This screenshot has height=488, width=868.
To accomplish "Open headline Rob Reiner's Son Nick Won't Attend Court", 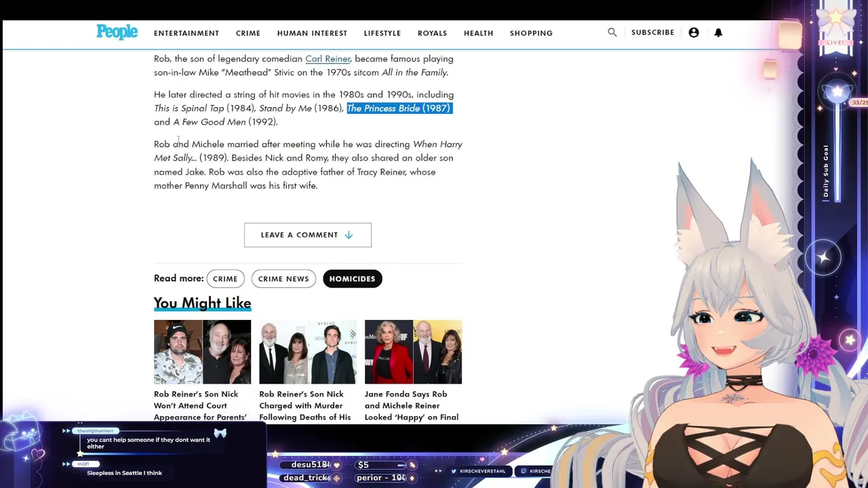I will point(200,405).
